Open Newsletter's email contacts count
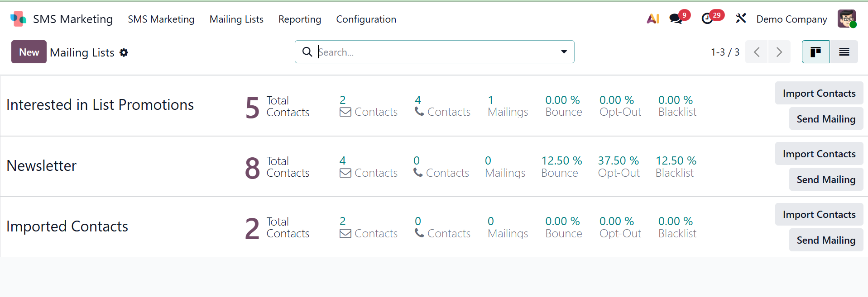This screenshot has height=297, width=868. [x=368, y=167]
